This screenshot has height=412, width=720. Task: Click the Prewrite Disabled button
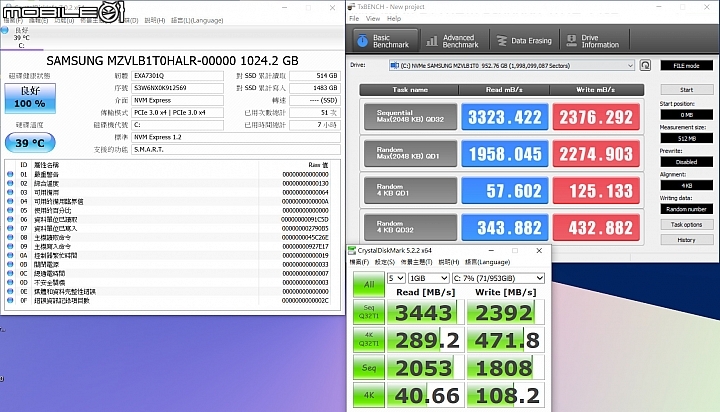point(686,162)
